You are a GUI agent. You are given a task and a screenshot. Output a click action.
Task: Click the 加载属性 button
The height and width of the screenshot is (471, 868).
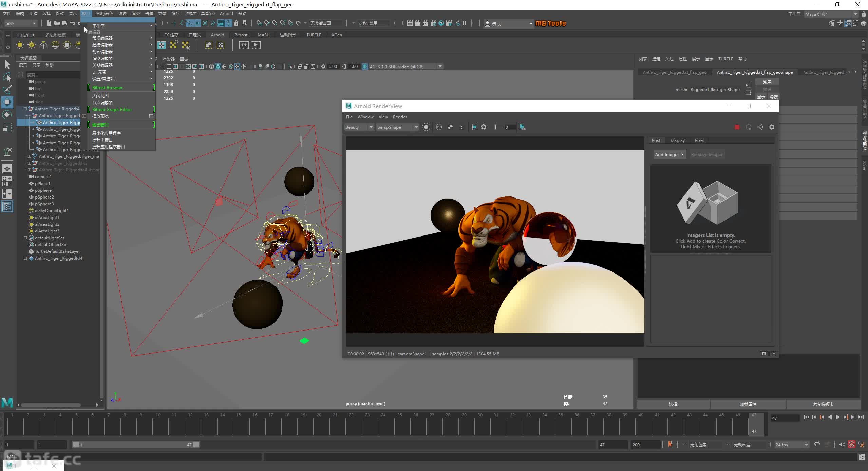click(748, 404)
